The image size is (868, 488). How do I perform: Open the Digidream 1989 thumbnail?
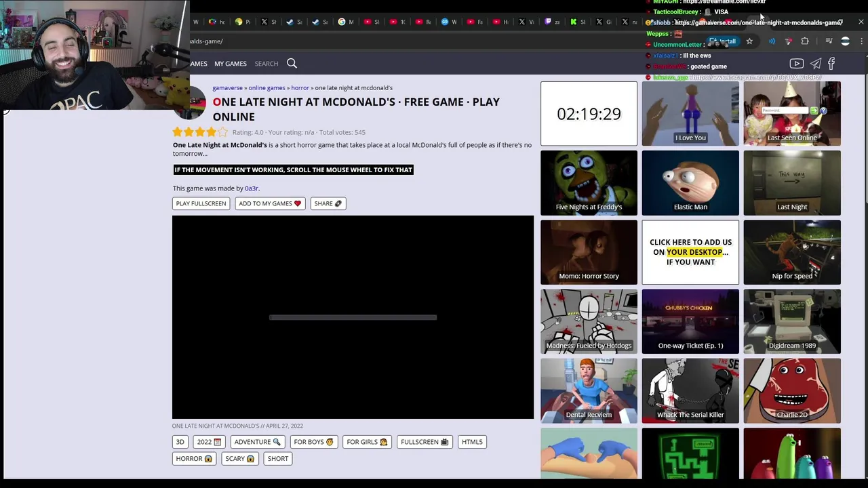(x=792, y=321)
